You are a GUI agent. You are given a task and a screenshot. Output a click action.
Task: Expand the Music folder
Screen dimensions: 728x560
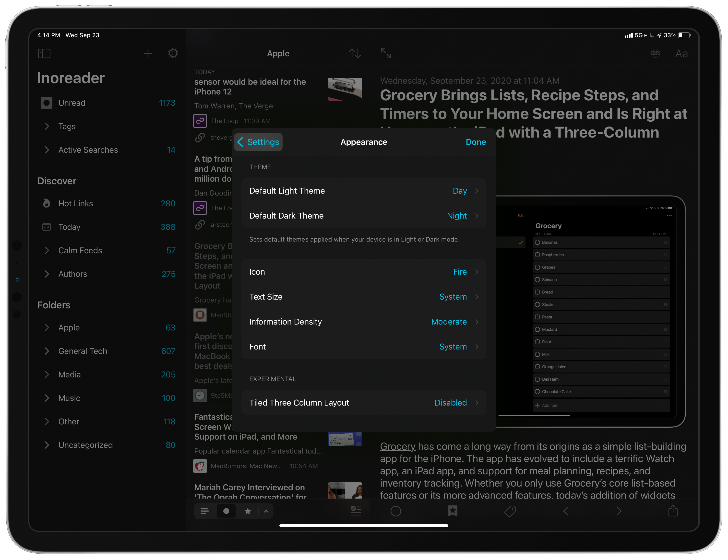47,398
